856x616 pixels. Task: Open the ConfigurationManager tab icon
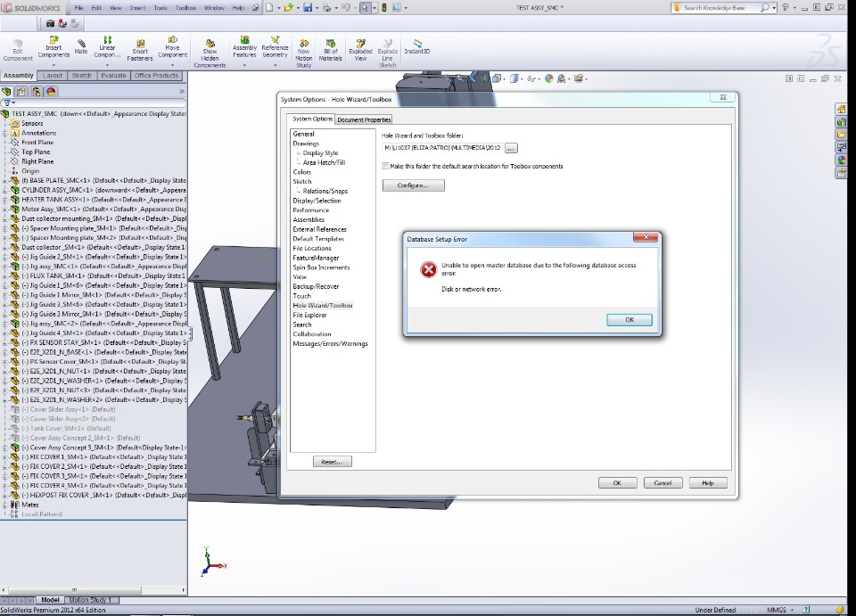coord(36,92)
